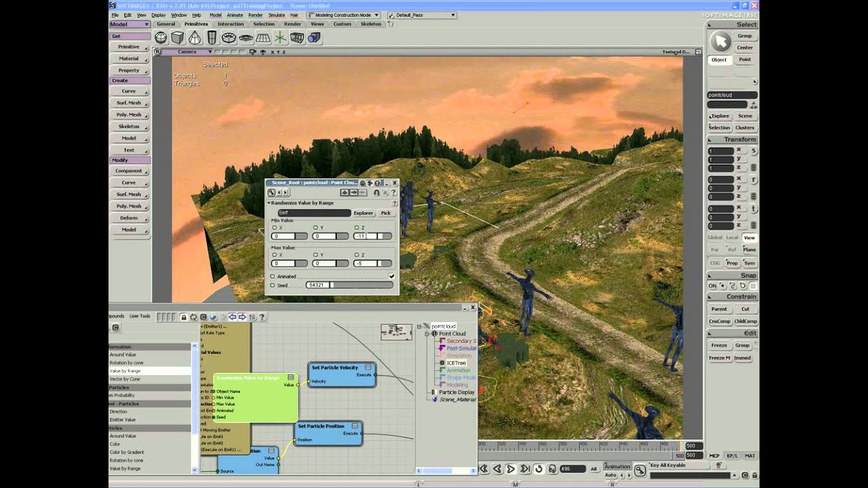
Task: Click the Min Value Z slider
Action: (373, 237)
